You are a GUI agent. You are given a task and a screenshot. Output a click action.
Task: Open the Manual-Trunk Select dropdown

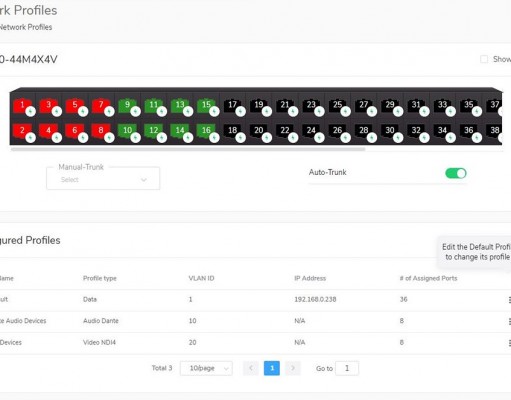pyautogui.click(x=103, y=179)
